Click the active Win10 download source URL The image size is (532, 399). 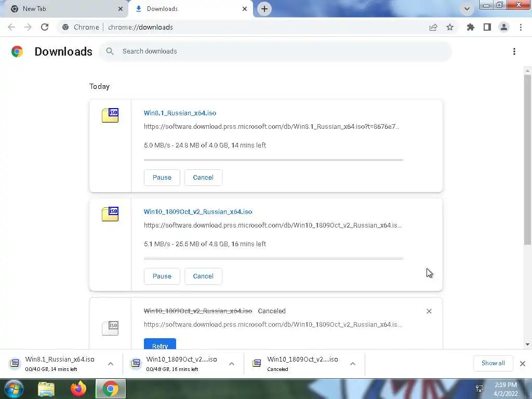[x=272, y=225]
